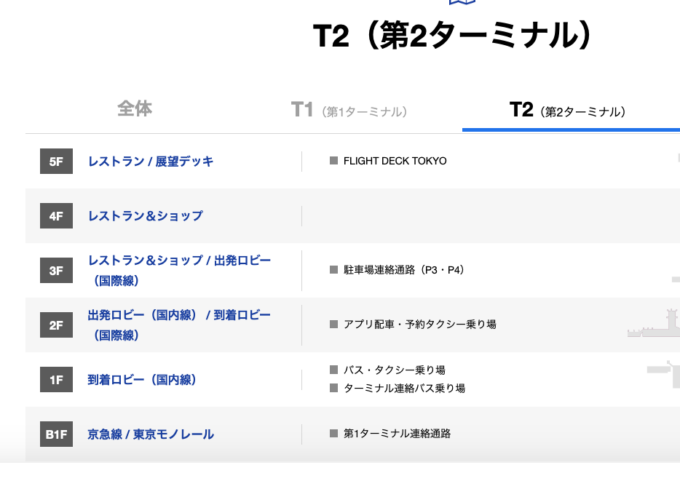Open the 到着ロビー（国内線）link
The height and width of the screenshot is (481, 680).
(141, 379)
